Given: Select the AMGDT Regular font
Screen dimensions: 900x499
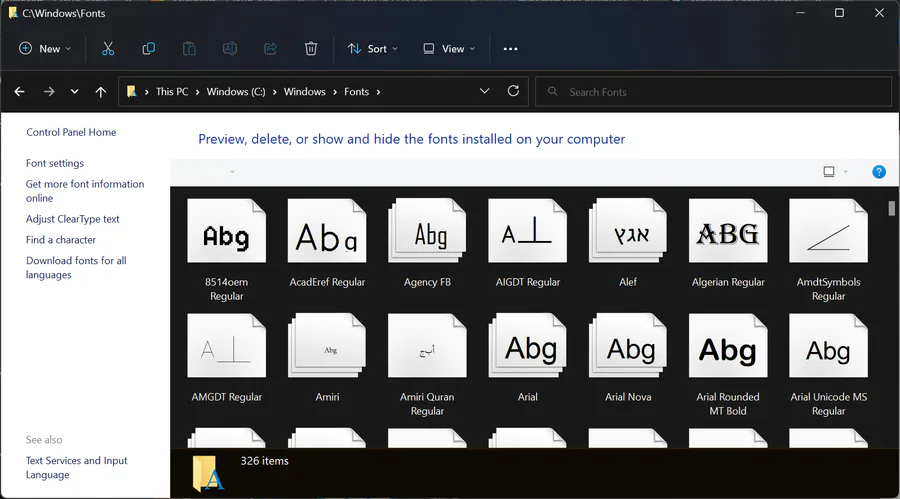Looking at the screenshot, I should pos(227,358).
